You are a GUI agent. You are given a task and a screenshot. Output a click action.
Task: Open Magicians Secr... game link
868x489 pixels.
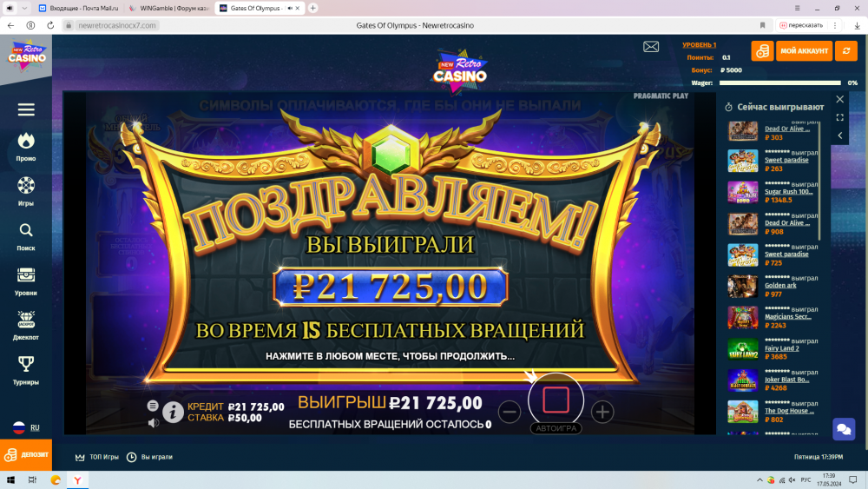788,317
